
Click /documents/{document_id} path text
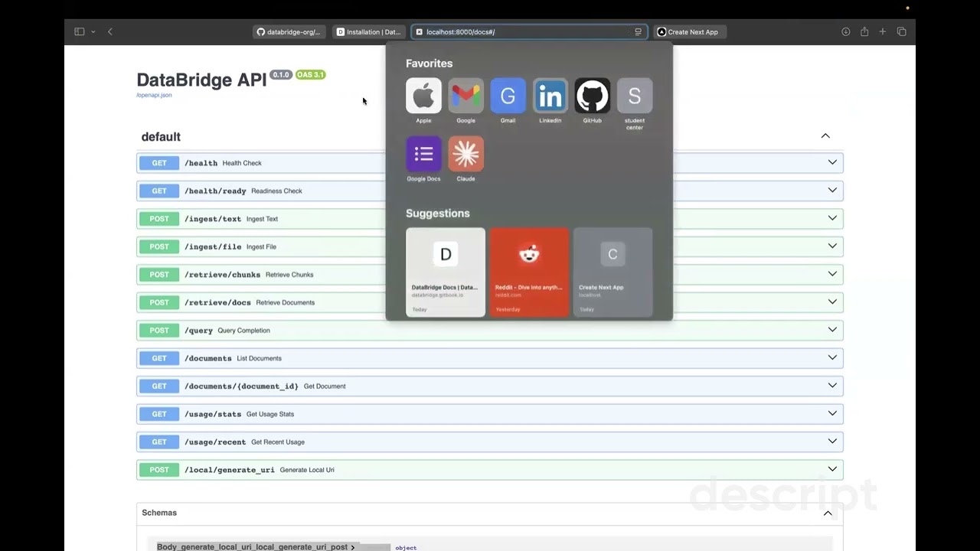(241, 386)
